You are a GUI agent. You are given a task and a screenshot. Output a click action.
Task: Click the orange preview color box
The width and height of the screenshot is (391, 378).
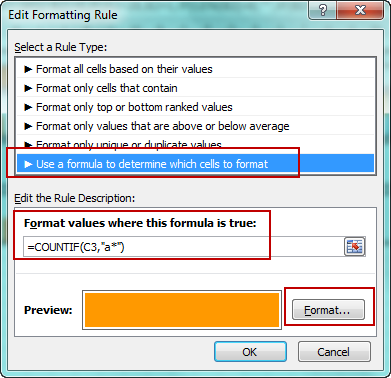tap(182, 310)
